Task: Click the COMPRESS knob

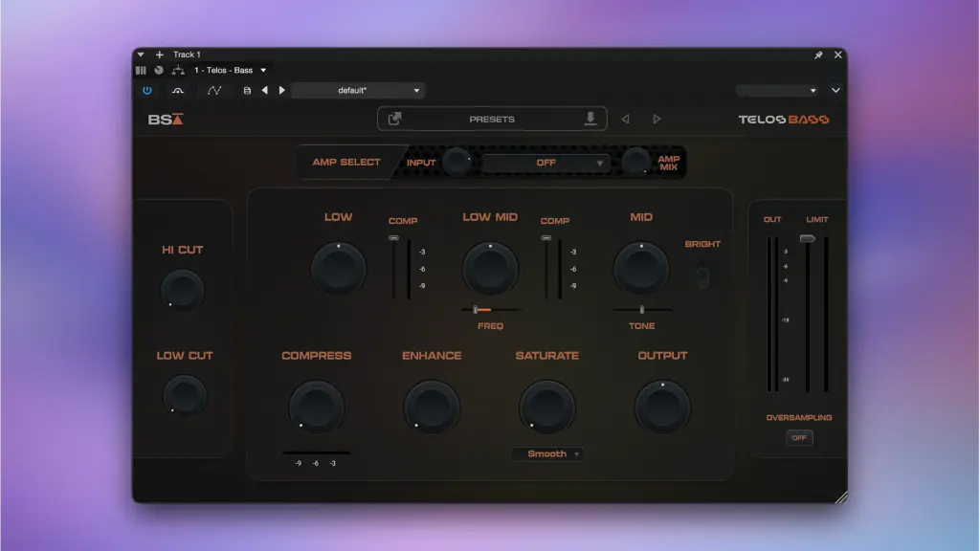Action: (x=316, y=408)
